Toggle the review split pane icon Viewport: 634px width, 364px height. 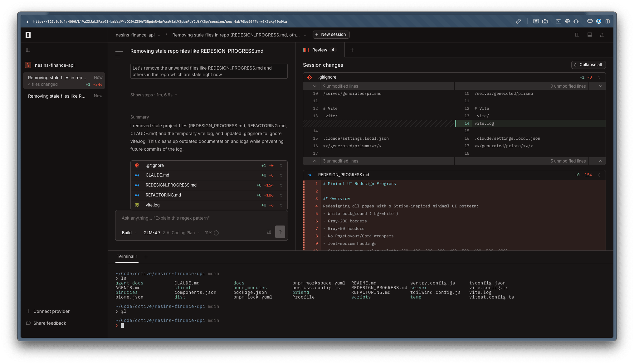click(x=577, y=35)
